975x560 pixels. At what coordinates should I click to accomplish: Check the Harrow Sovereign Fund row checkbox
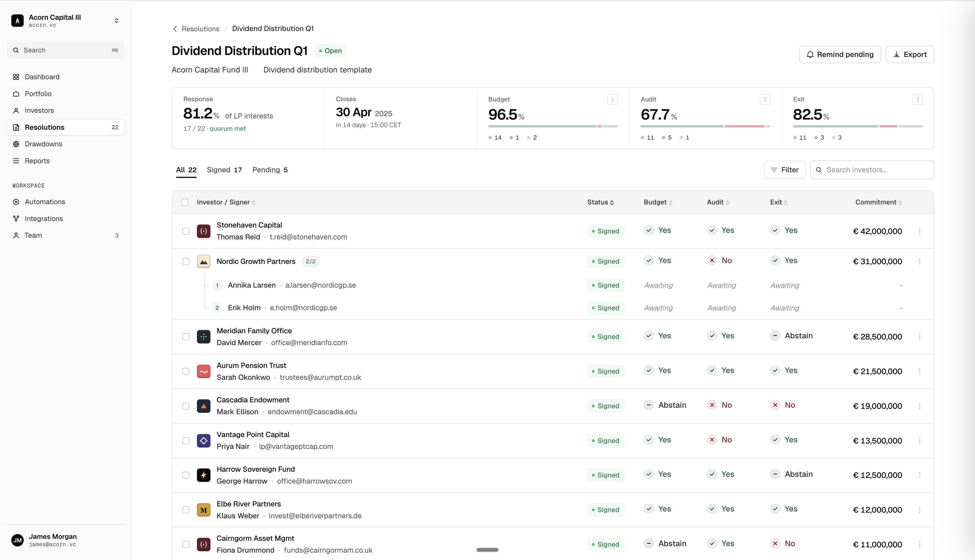click(186, 475)
